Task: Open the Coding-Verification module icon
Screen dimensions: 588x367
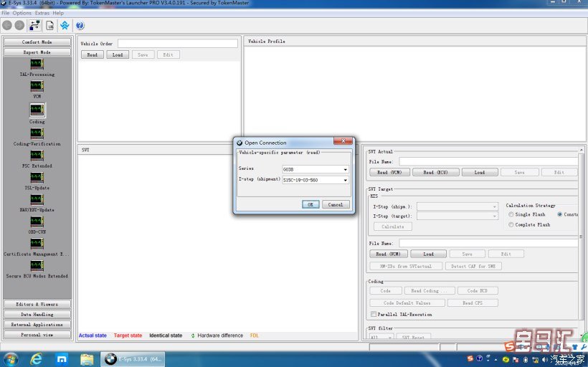Action: click(x=37, y=134)
